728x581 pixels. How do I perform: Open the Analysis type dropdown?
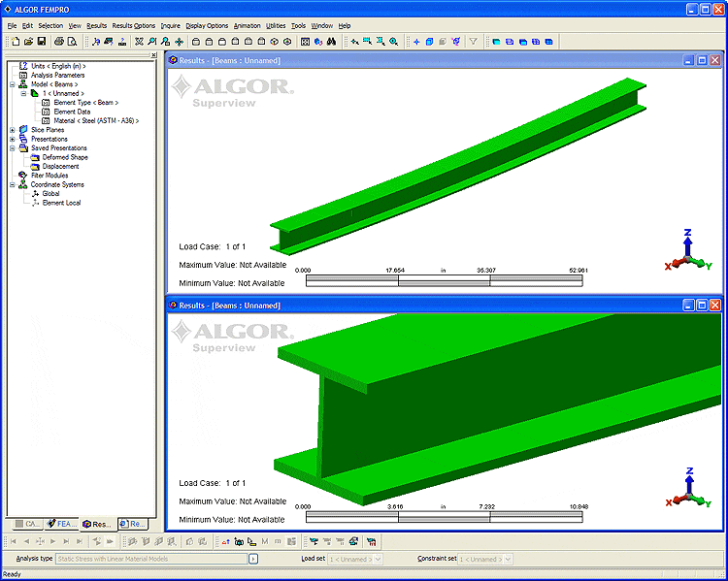pos(253,560)
